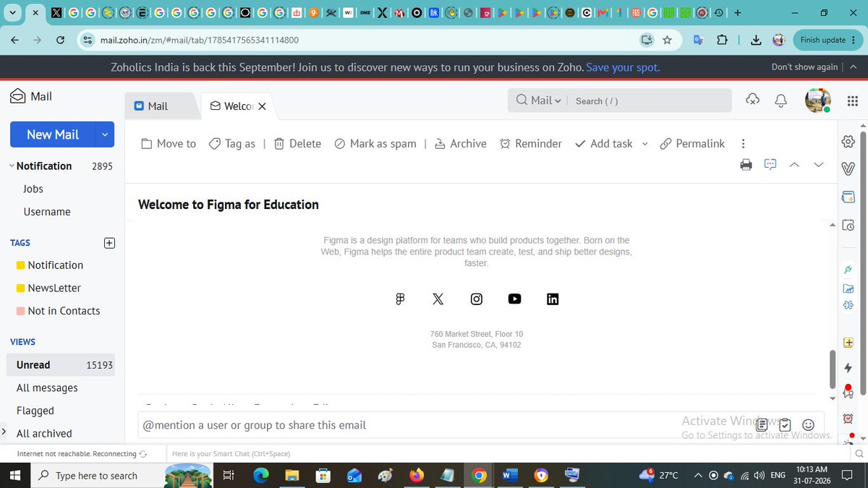Click Tag as
Screen dimensions: 868x488
[x=232, y=144]
